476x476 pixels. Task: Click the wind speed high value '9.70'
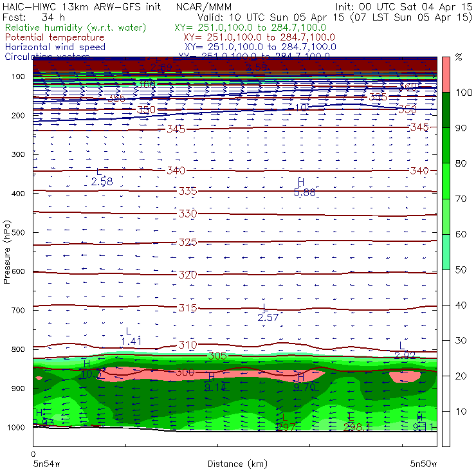(304, 387)
